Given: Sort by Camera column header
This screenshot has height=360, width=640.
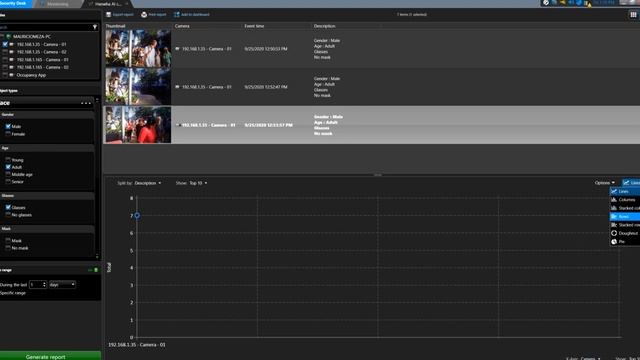Looking at the screenshot, I should tap(182, 26).
